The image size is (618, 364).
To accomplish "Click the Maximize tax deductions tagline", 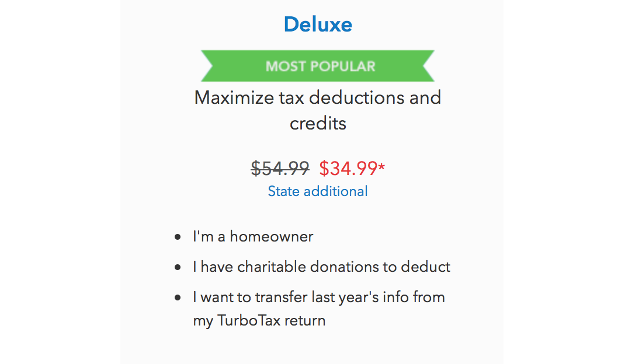I will (318, 111).
